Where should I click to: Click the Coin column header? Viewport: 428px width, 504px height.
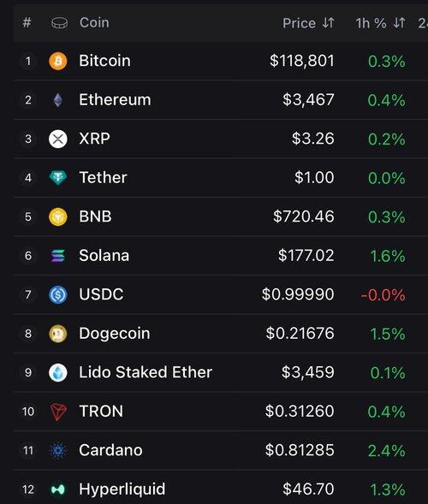pos(94,22)
